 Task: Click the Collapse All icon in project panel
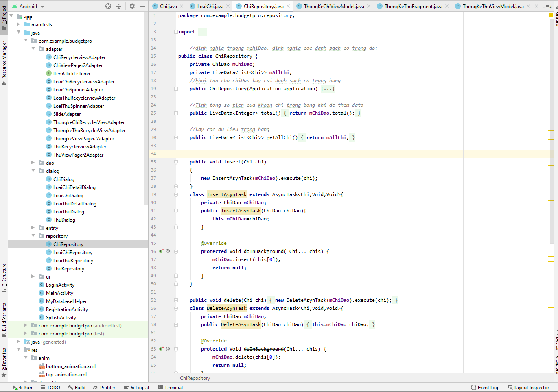click(119, 6)
